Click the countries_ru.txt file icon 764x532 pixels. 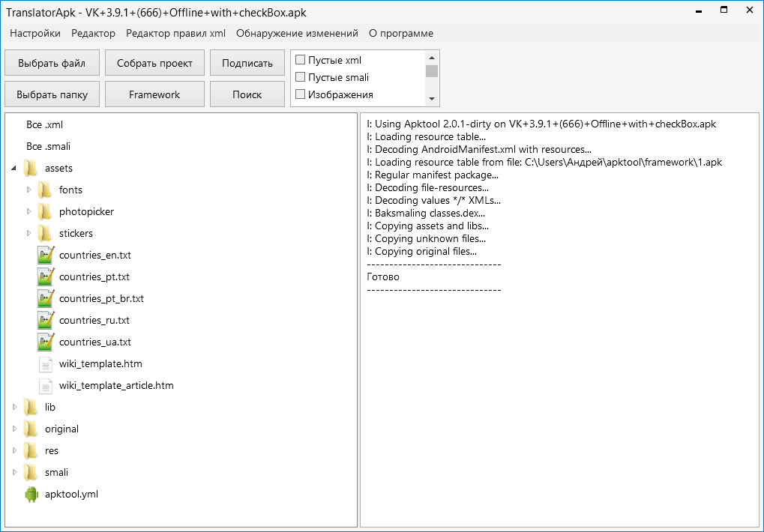[45, 320]
